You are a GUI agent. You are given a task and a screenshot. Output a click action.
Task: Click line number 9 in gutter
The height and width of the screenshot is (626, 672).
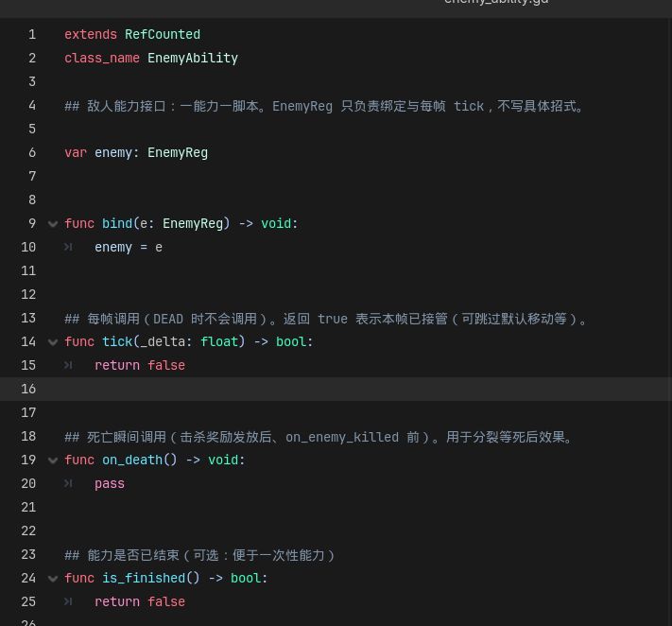(x=32, y=223)
